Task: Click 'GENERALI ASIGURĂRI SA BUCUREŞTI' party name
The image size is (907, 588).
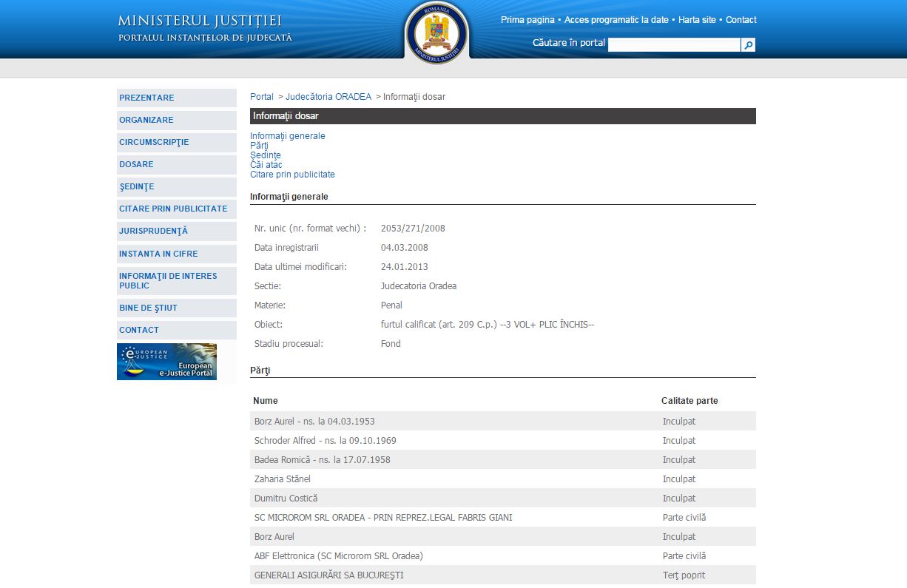Action: click(x=329, y=575)
